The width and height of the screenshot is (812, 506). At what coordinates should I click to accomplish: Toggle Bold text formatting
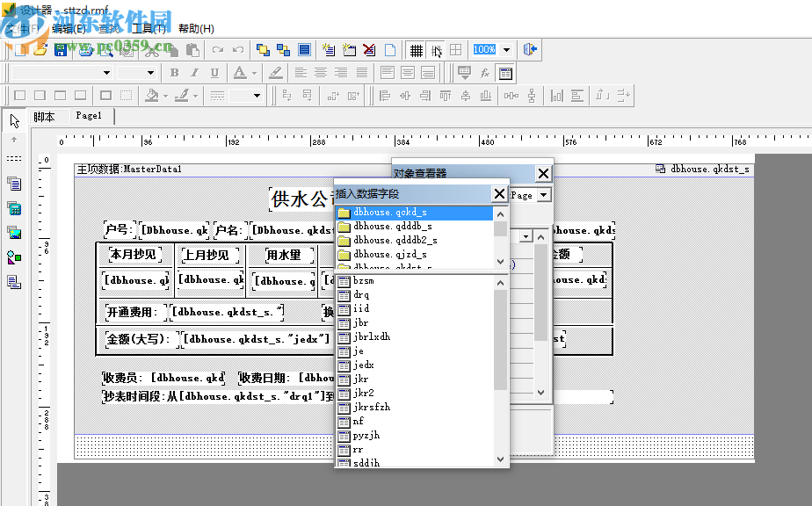[174, 73]
